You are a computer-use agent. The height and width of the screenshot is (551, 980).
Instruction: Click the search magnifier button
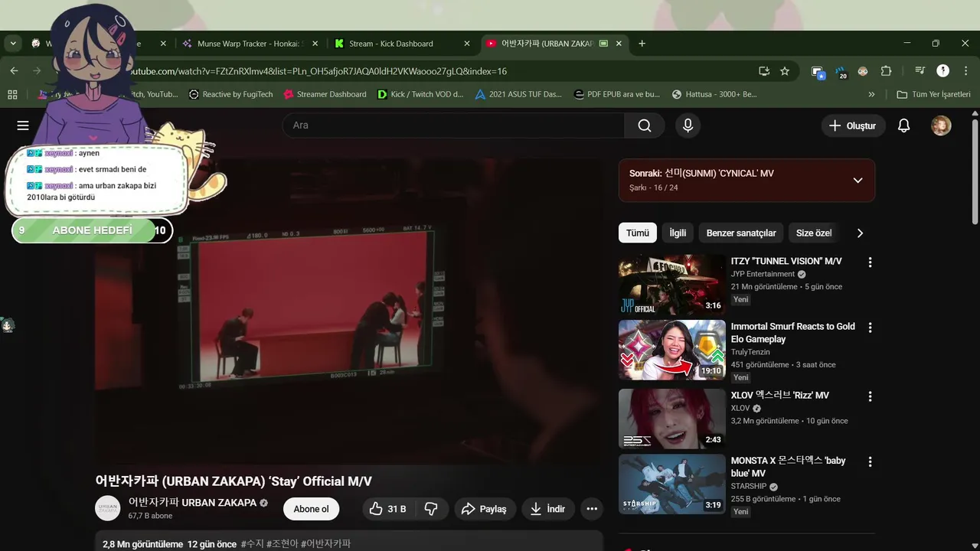tap(645, 126)
